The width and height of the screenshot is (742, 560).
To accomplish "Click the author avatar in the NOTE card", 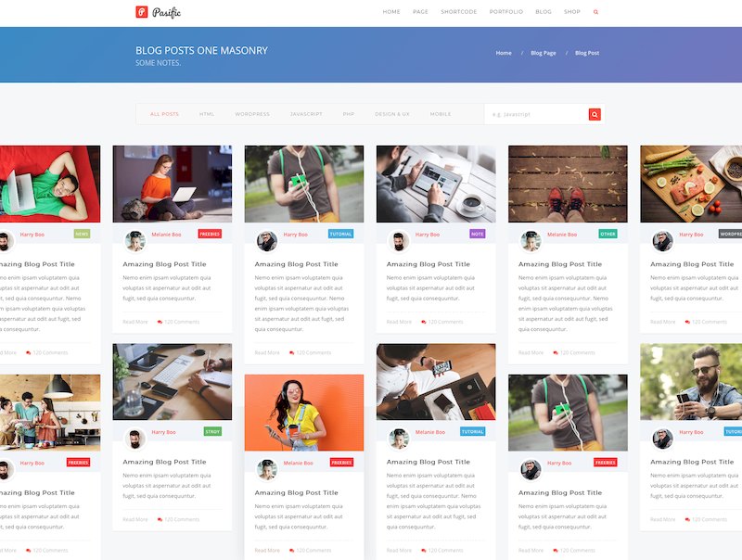I will pos(399,241).
